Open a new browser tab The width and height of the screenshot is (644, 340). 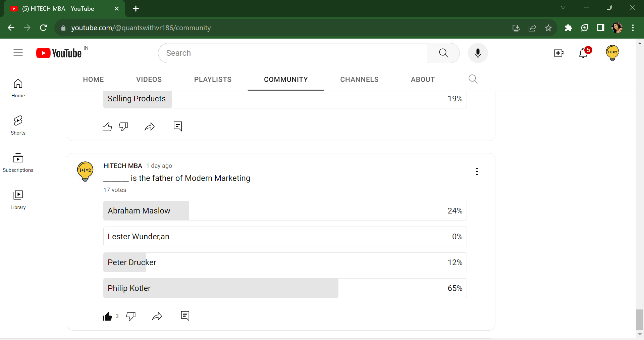click(136, 9)
